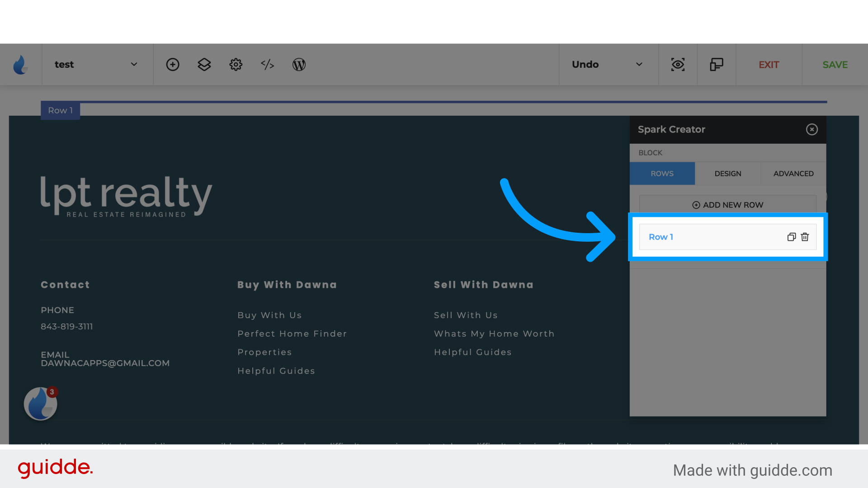The image size is (868, 488).
Task: Expand the page name test dropdown
Action: coord(134,64)
